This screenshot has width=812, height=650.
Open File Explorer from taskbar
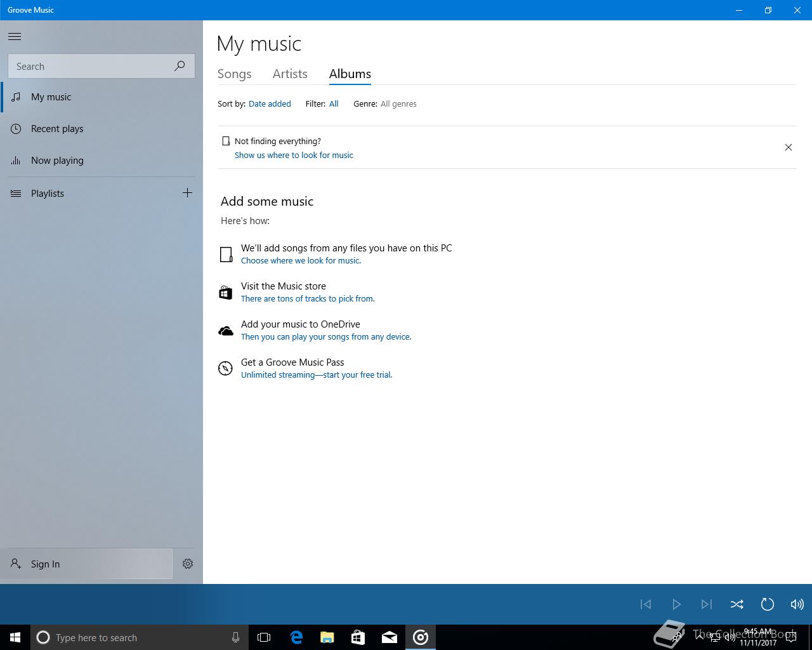pos(327,637)
